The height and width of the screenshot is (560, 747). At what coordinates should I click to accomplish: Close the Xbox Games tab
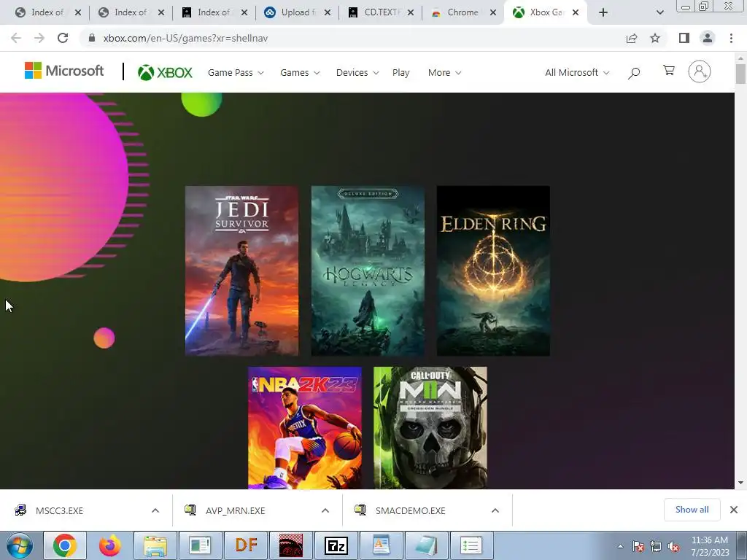click(x=576, y=12)
